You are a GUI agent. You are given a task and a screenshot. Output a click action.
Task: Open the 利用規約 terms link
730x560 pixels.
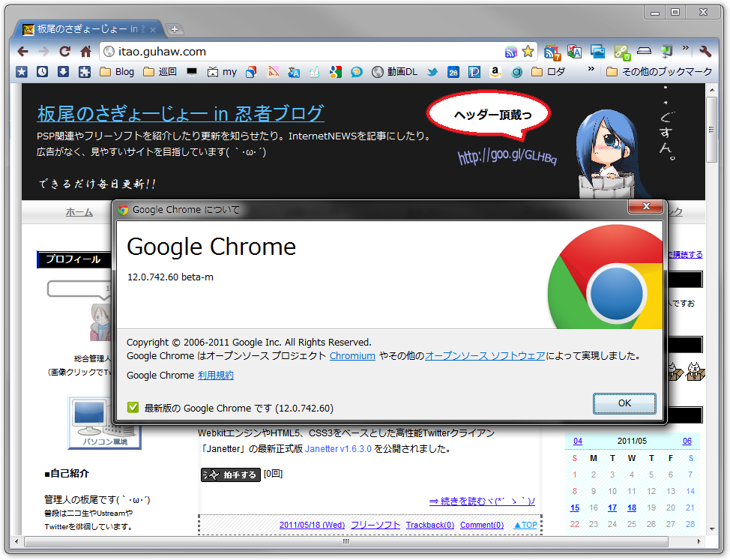216,376
